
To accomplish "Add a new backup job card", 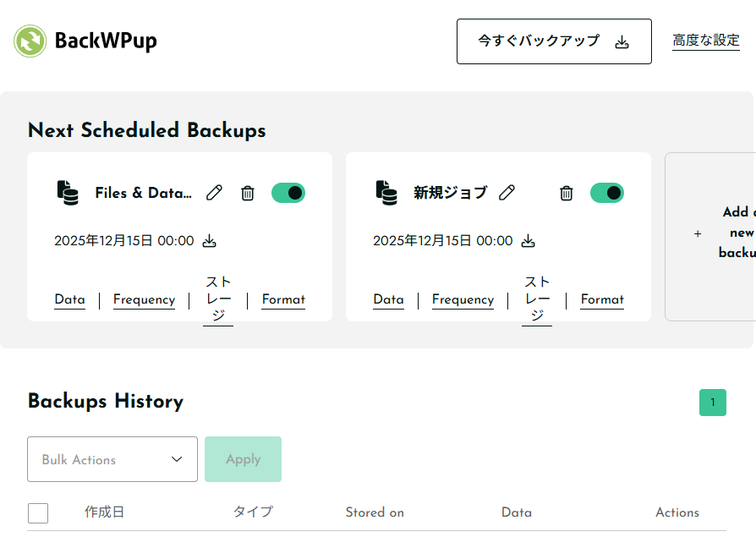I will pyautogui.click(x=719, y=233).
